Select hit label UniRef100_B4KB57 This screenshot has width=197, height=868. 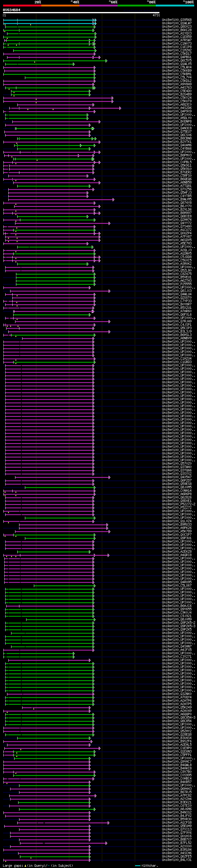click(177, 782)
